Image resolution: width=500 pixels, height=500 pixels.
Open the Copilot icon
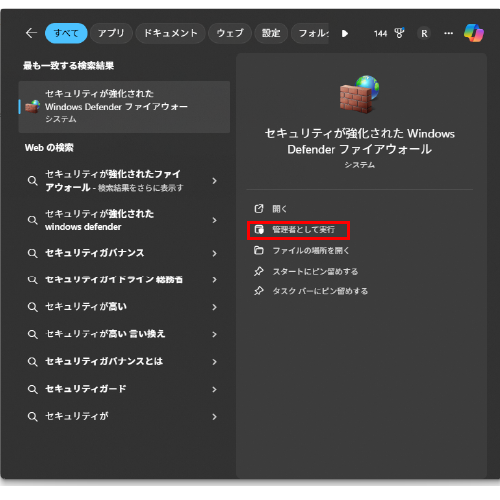[474, 33]
